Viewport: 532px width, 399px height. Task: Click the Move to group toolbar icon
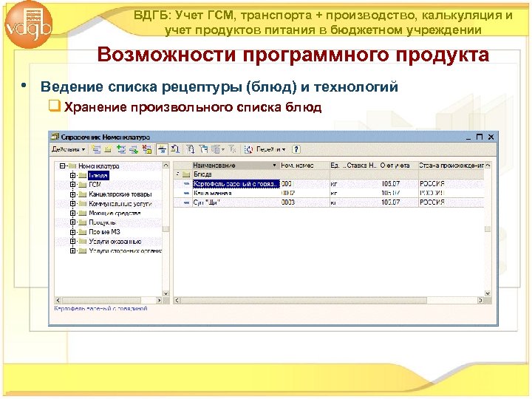coord(175,149)
